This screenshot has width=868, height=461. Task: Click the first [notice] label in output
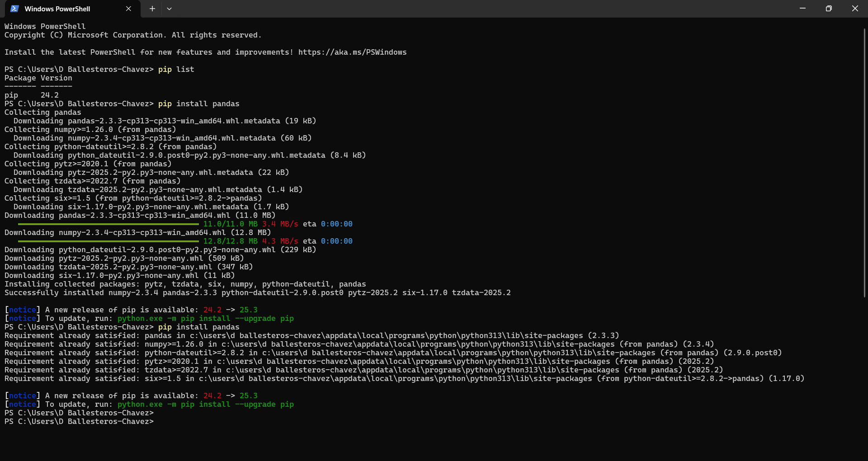pyautogui.click(x=22, y=310)
